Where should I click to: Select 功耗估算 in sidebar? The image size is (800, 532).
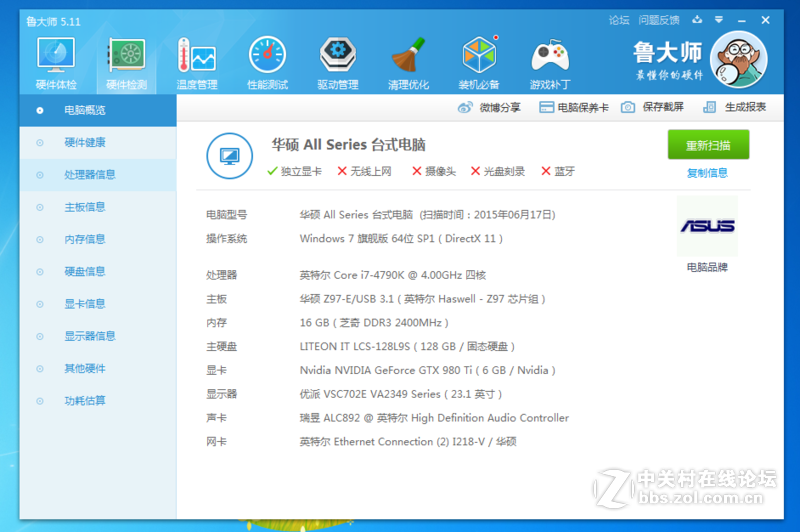pyautogui.click(x=98, y=401)
